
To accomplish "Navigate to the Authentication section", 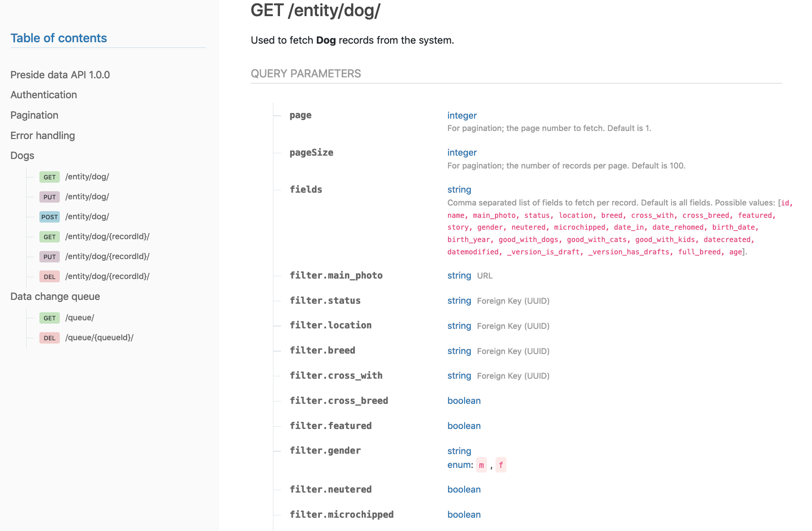I will tap(44, 95).
